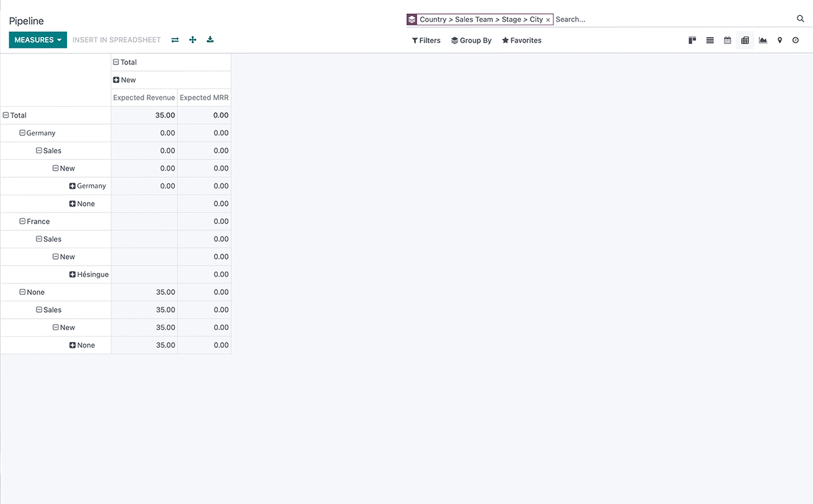Viewport: 813px width, 504px height.
Task: Click Insert in Spreadsheet button
Action: pos(116,40)
